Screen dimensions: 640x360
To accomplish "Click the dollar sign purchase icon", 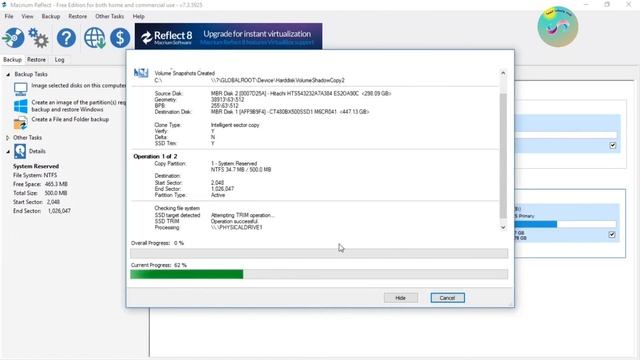I will [x=120, y=38].
